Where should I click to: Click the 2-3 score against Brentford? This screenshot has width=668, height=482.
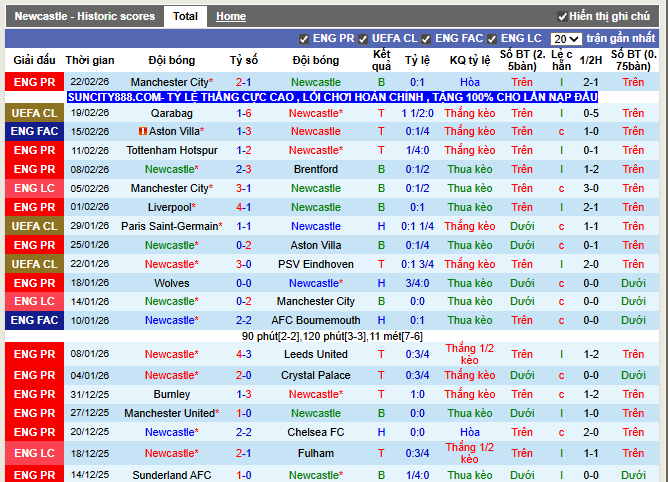coord(244,169)
